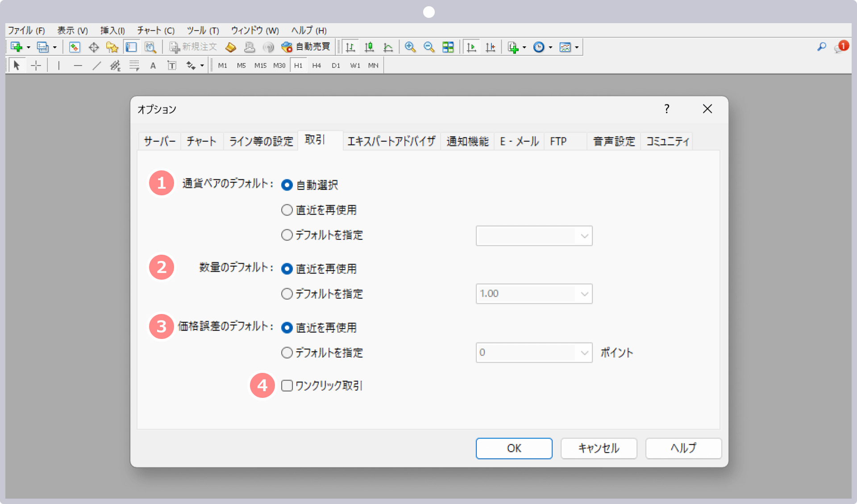
Task: Select デフォルトを指定 under 価格誤差のデフォルト
Action: [287, 352]
